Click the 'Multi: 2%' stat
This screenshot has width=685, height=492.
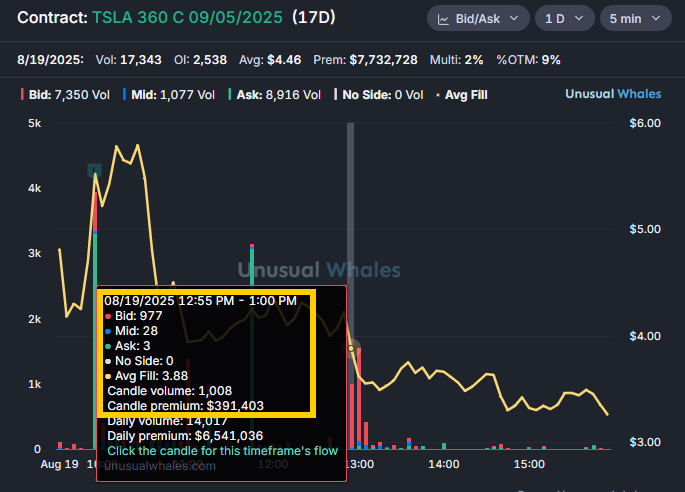(x=457, y=60)
